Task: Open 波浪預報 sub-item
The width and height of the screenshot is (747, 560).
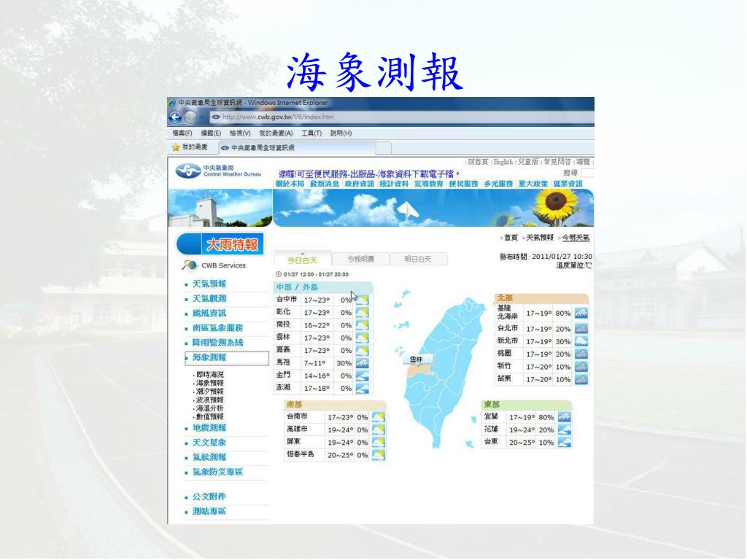Action: click(x=209, y=400)
